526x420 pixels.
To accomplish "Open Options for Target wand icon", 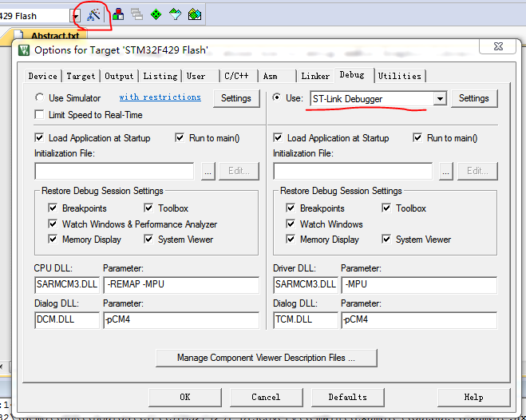I will pos(93,14).
